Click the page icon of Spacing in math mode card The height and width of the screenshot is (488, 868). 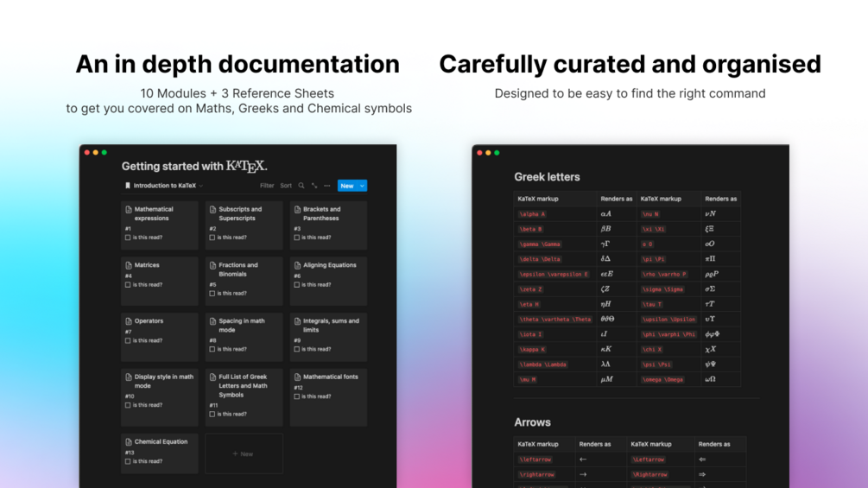tap(212, 321)
